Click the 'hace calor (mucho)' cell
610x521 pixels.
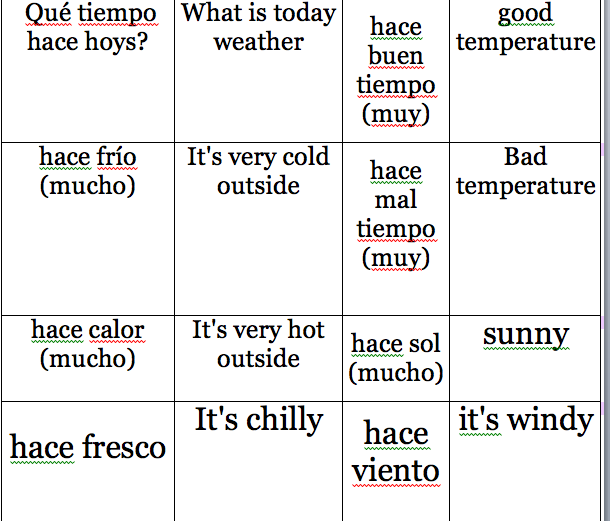tap(87, 343)
